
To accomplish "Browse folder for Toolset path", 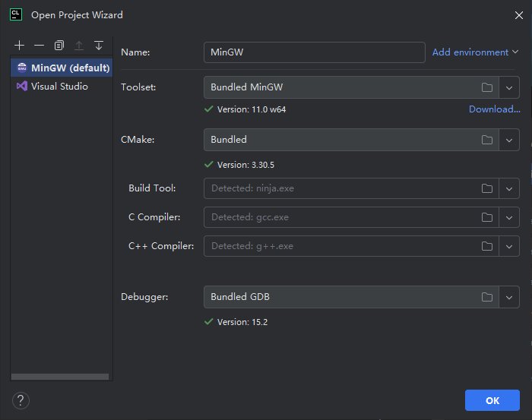I will [487, 87].
